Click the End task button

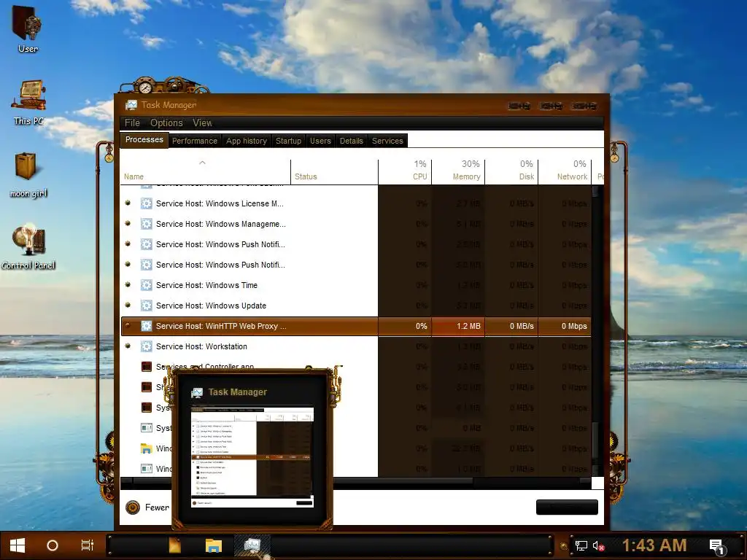[x=567, y=507]
